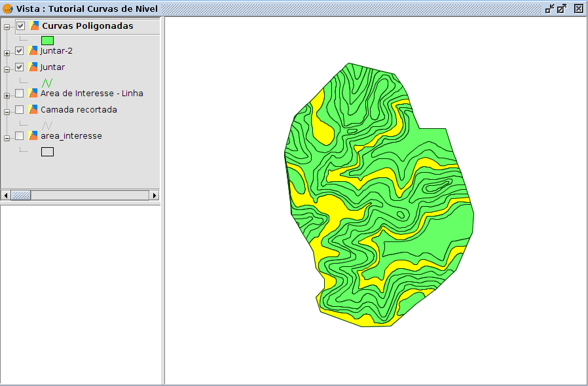Click the gvSIG icon in the Vista title bar
The width and height of the screenshot is (588, 386).
tap(8, 9)
